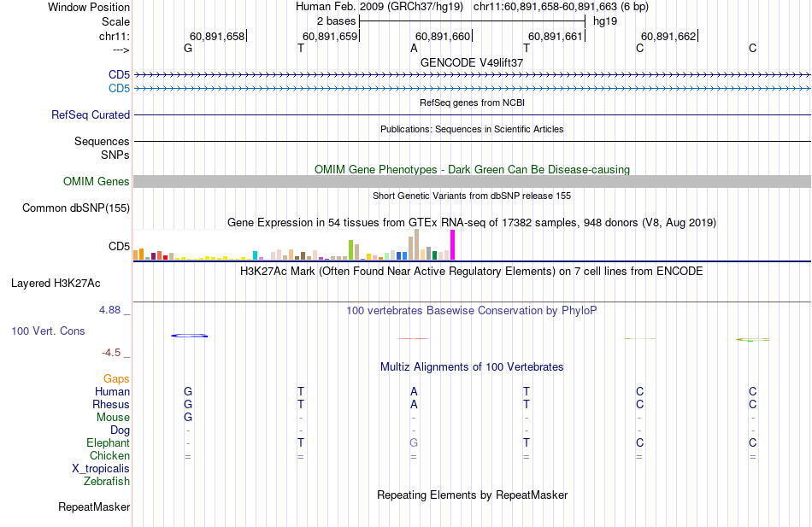This screenshot has height=527, width=812.
Task: Click the Chicken species row label
Action: (x=109, y=455)
